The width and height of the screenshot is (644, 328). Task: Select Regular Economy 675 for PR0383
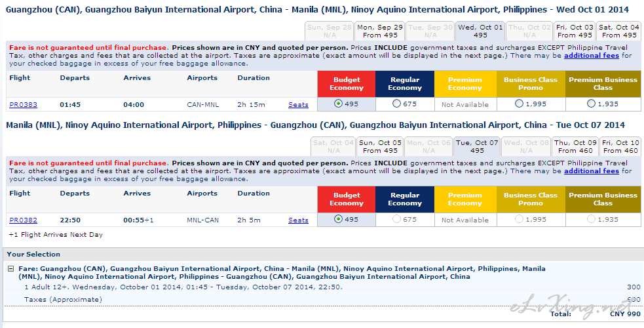(396, 104)
